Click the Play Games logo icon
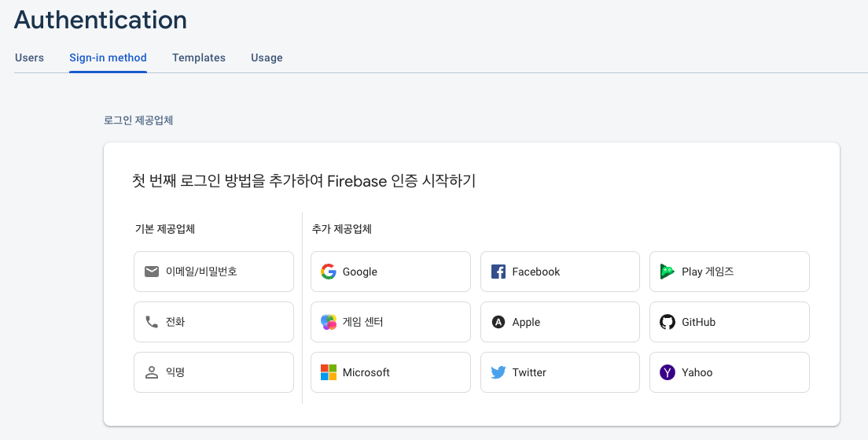Viewport: 868px width, 440px height. click(667, 272)
